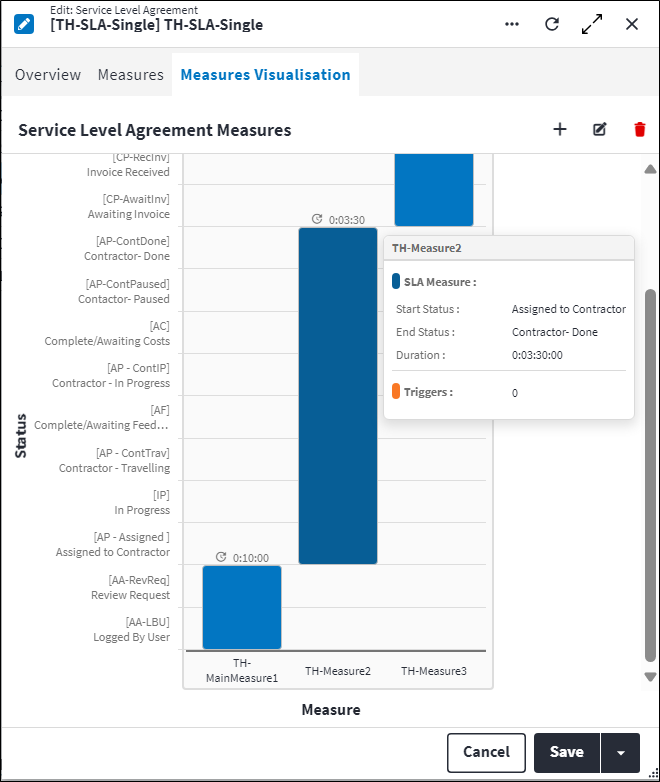Open the Measures tab
This screenshot has height=782, width=660.
coord(130,75)
